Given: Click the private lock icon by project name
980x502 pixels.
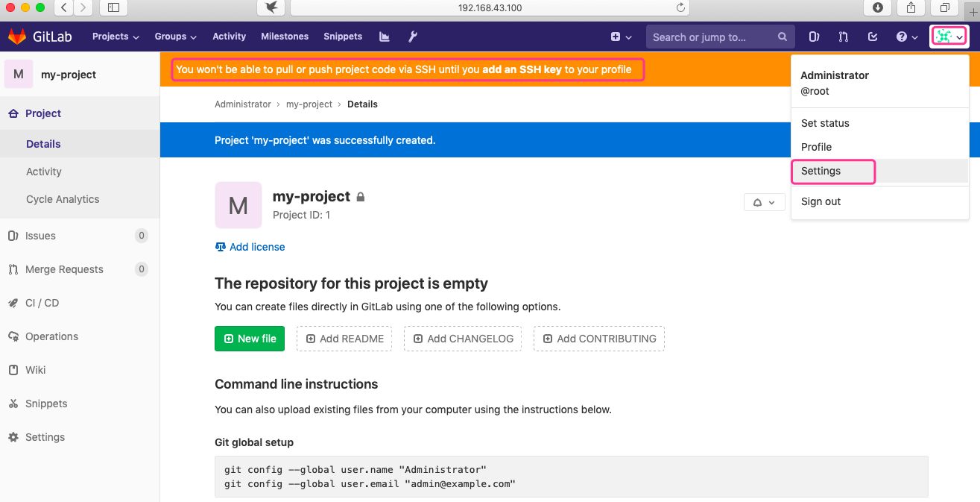Looking at the screenshot, I should (361, 197).
